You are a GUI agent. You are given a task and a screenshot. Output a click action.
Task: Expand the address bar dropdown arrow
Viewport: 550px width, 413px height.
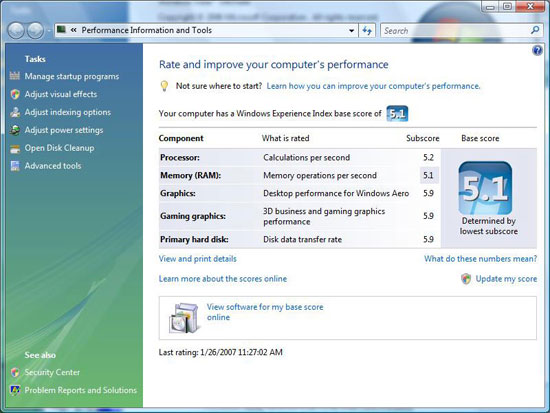coord(351,31)
